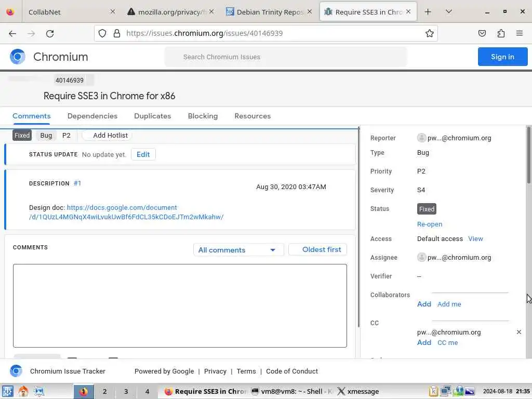532x399 pixels.
Task: Open the Terms footer link
Action: (246, 371)
